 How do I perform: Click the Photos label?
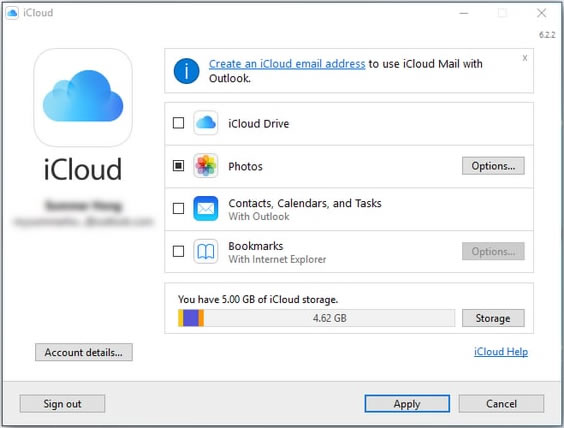pyautogui.click(x=245, y=167)
